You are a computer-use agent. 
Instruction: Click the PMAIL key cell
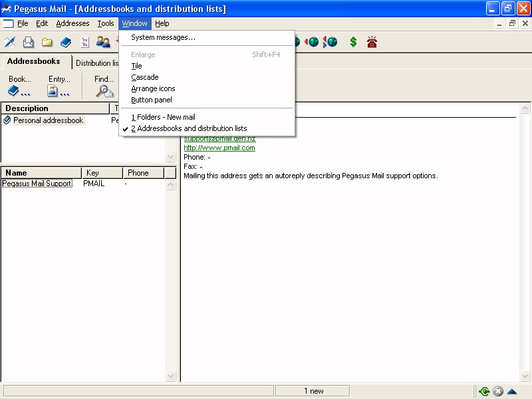click(x=94, y=184)
